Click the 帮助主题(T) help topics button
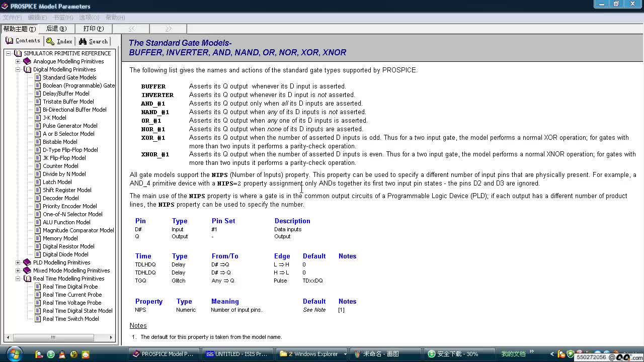The image size is (644, 362). point(19,29)
